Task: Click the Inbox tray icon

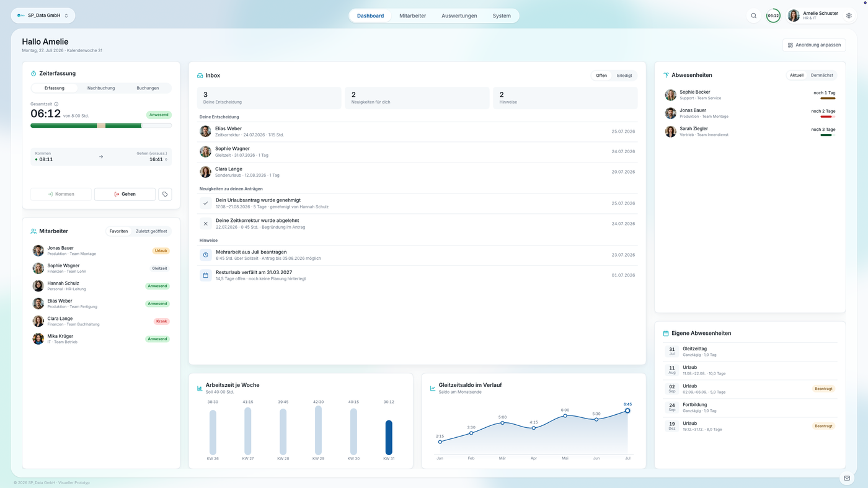Action: pyautogui.click(x=200, y=76)
